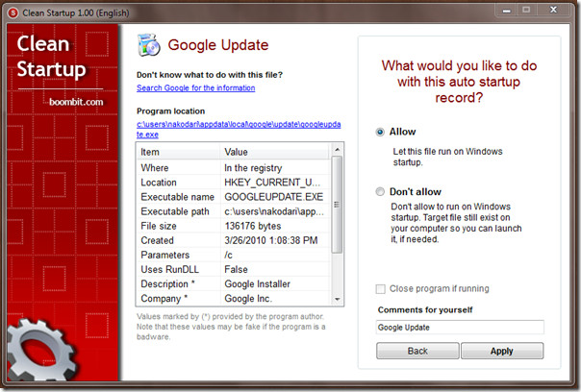Close the Clean Startup window
The image size is (581, 392).
[555, 8]
